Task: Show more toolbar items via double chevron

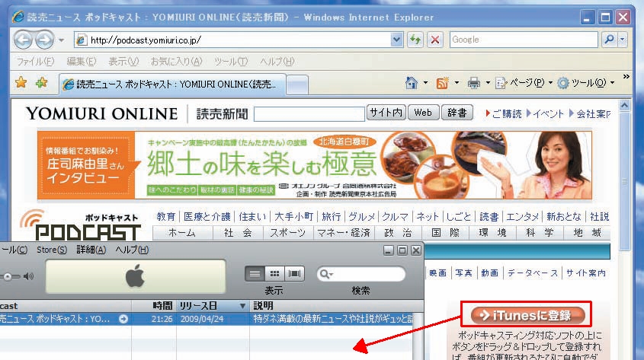Action: pyautogui.click(x=626, y=76)
